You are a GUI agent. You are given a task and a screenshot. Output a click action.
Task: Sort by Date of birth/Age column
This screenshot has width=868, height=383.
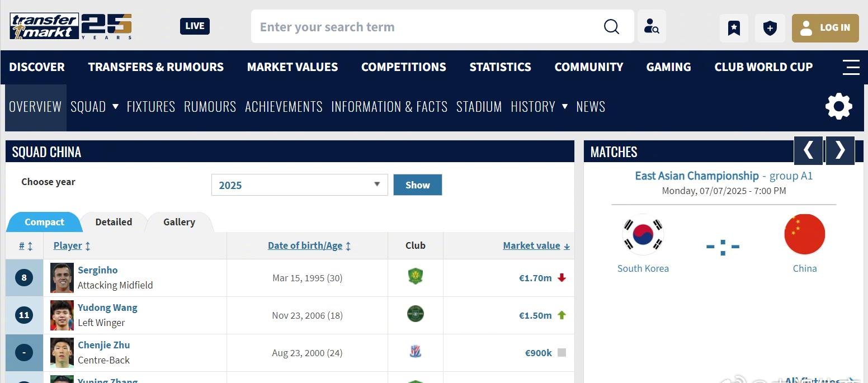coord(309,245)
